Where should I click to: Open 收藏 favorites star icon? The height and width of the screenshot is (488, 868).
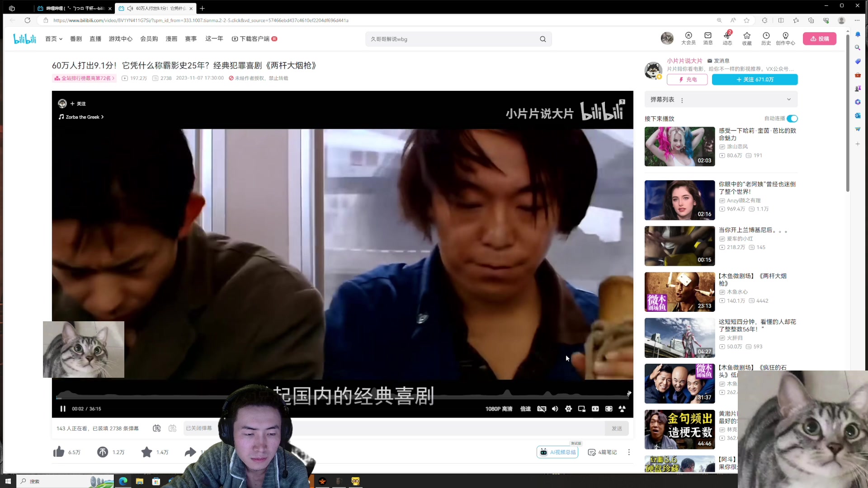(746, 38)
